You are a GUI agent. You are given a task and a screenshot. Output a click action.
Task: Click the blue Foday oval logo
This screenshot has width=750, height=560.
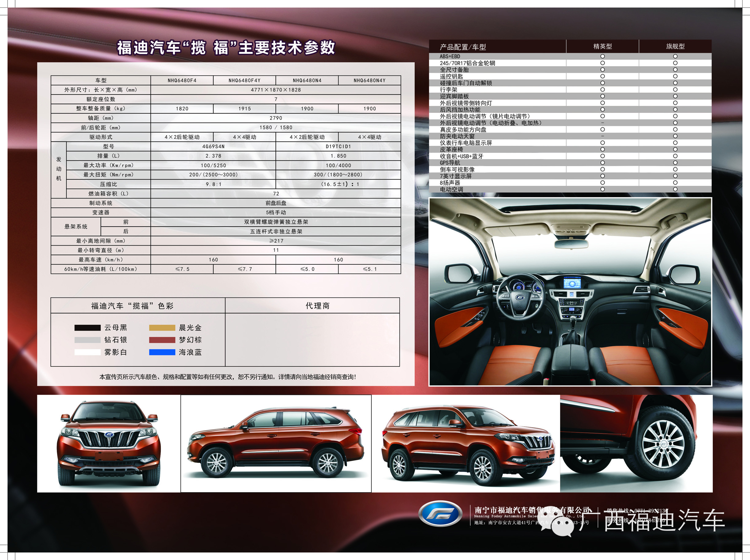[440, 514]
